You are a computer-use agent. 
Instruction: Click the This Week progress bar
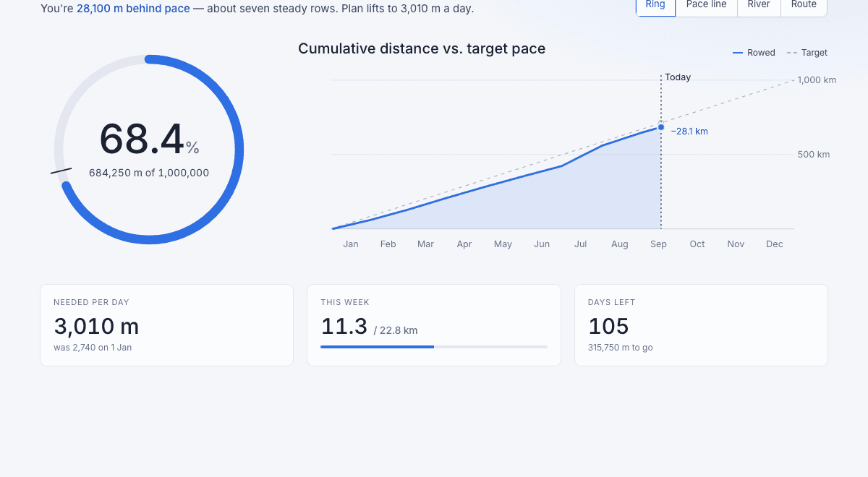[x=434, y=347]
